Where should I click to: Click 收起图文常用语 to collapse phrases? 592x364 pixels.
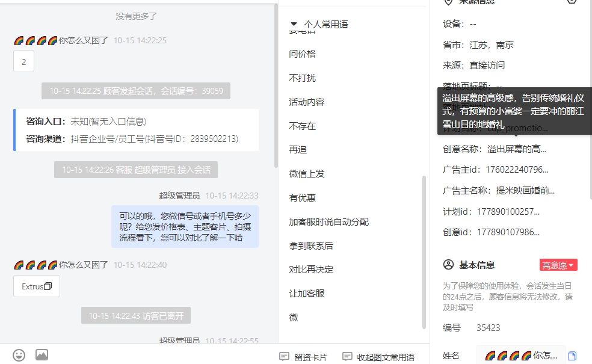(378, 357)
